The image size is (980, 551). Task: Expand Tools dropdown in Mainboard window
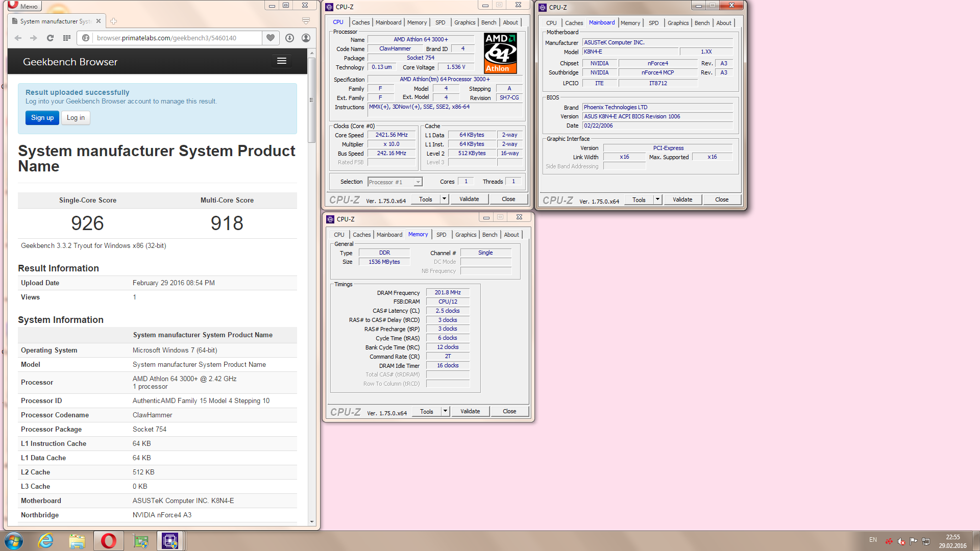coord(657,199)
